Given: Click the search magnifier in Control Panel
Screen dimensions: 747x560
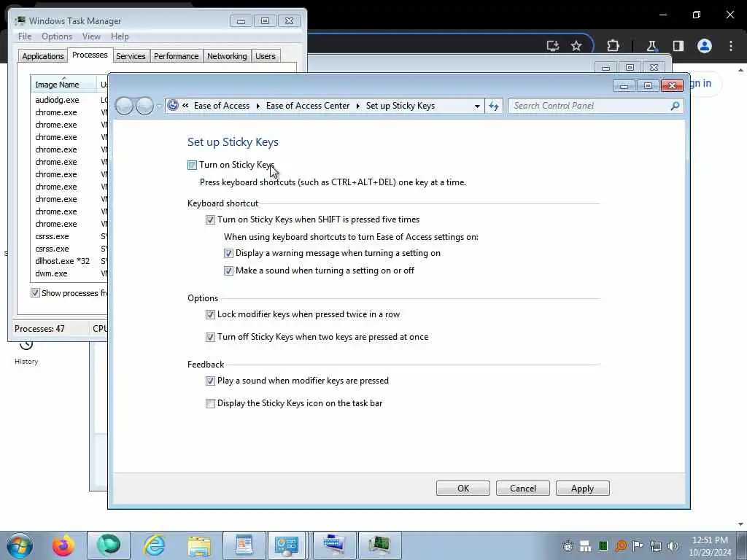Looking at the screenshot, I should (x=675, y=106).
